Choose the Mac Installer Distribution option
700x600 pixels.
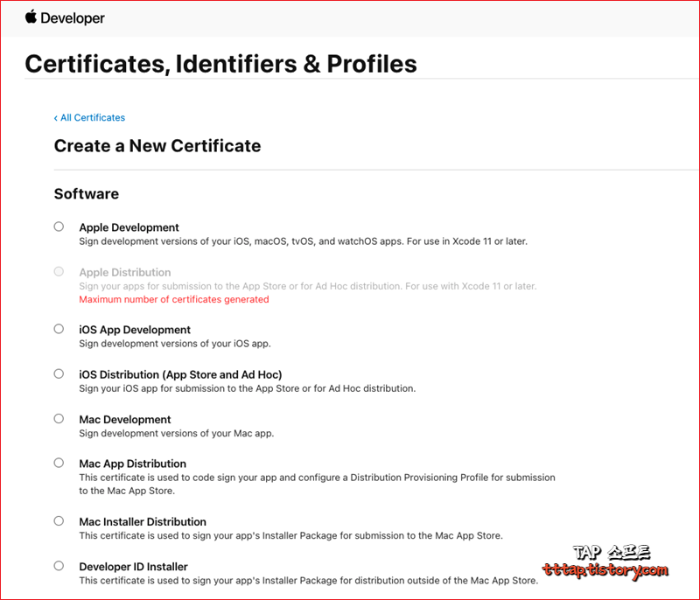(x=59, y=521)
